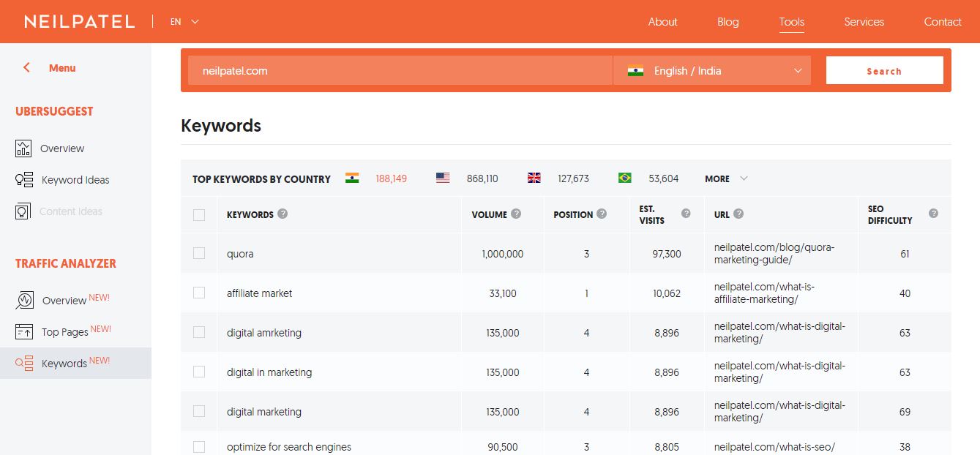Click the 53,604 Brazil keyword count
980x455 pixels.
(663, 178)
